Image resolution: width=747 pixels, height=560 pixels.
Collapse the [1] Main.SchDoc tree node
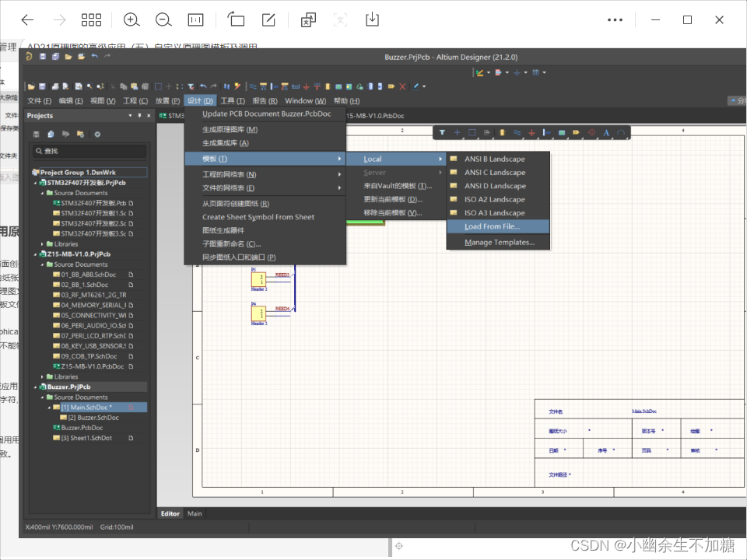click(49, 408)
